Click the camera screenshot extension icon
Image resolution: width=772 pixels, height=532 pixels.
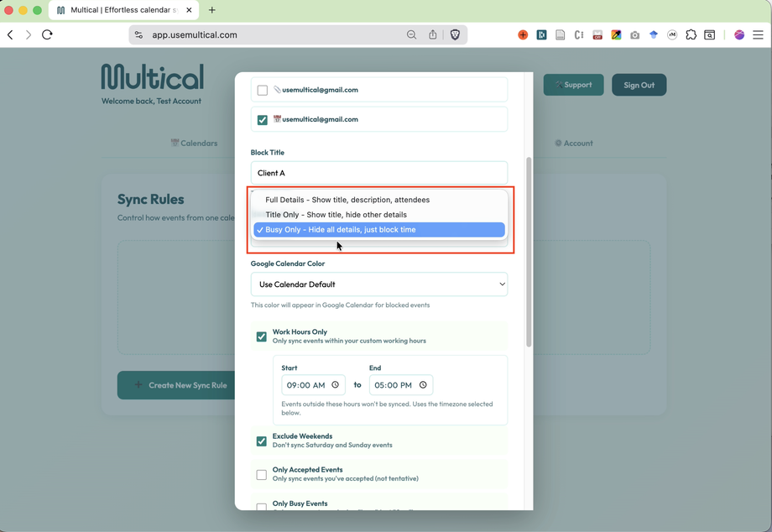tap(634, 35)
